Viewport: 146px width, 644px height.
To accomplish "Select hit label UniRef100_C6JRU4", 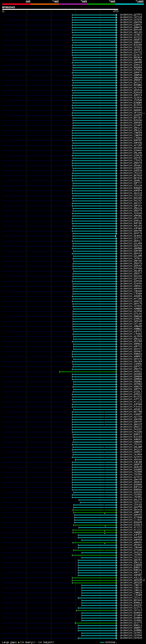I will [131, 454].
